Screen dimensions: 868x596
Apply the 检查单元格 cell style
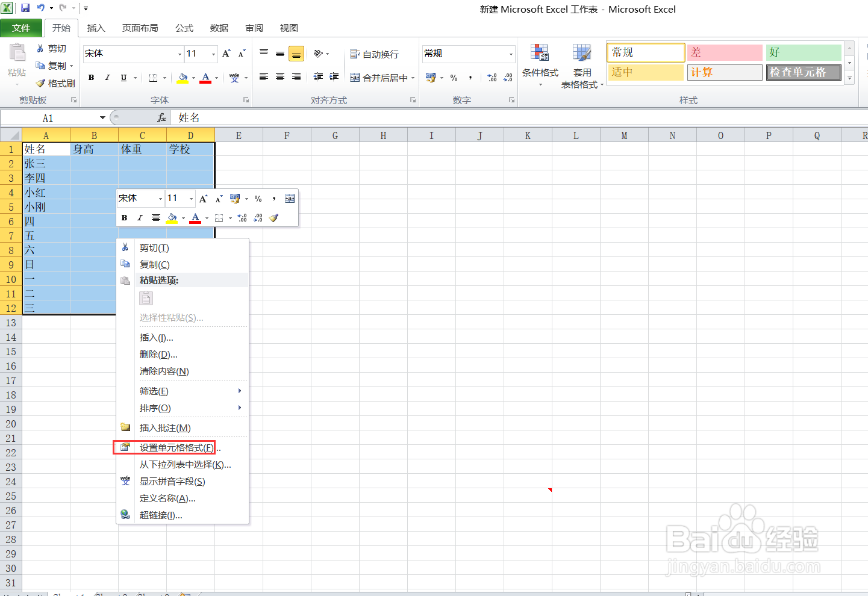(804, 72)
